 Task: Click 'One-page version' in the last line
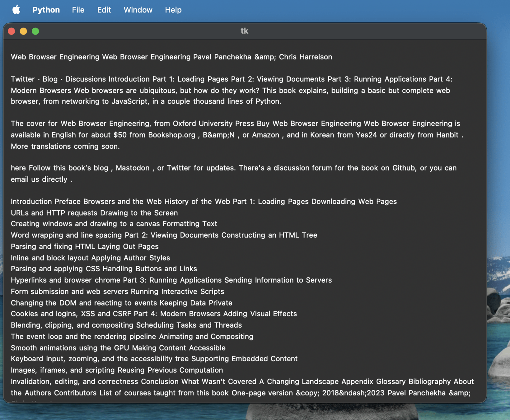click(262, 393)
